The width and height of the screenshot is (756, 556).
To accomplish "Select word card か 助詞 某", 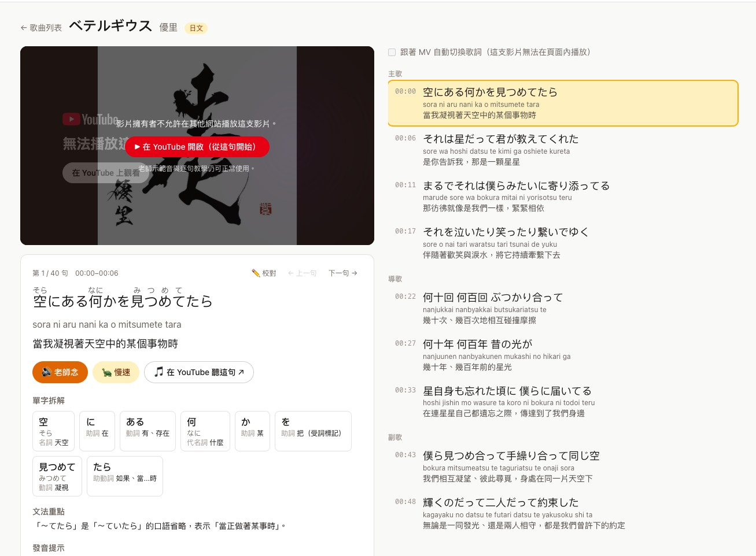I will (252, 431).
